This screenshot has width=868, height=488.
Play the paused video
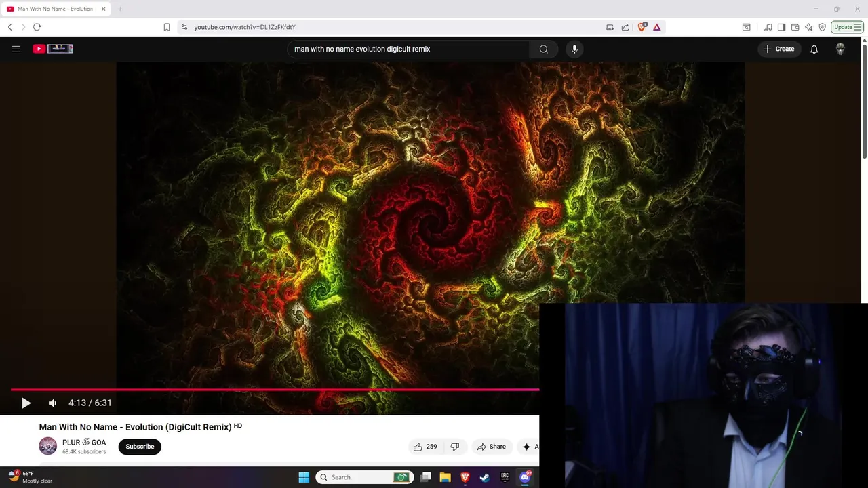[26, 403]
